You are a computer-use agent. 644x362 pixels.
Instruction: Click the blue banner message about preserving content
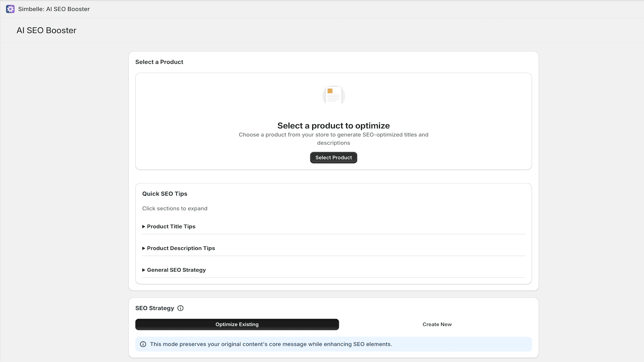[x=271, y=344]
